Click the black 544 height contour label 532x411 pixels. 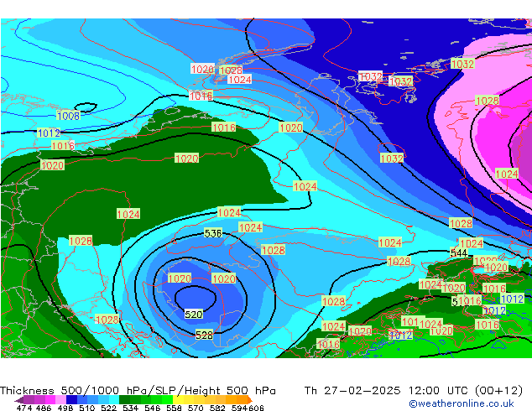tap(459, 253)
